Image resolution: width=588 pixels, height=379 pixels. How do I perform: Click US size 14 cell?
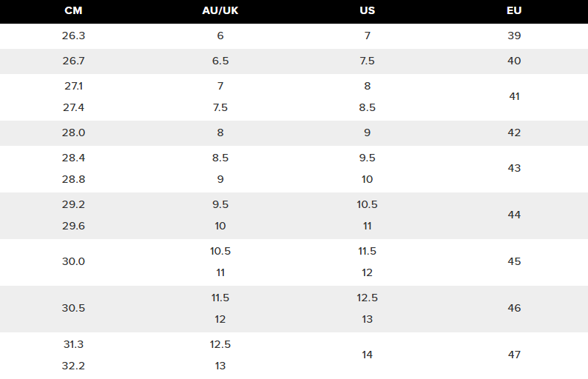tap(367, 355)
